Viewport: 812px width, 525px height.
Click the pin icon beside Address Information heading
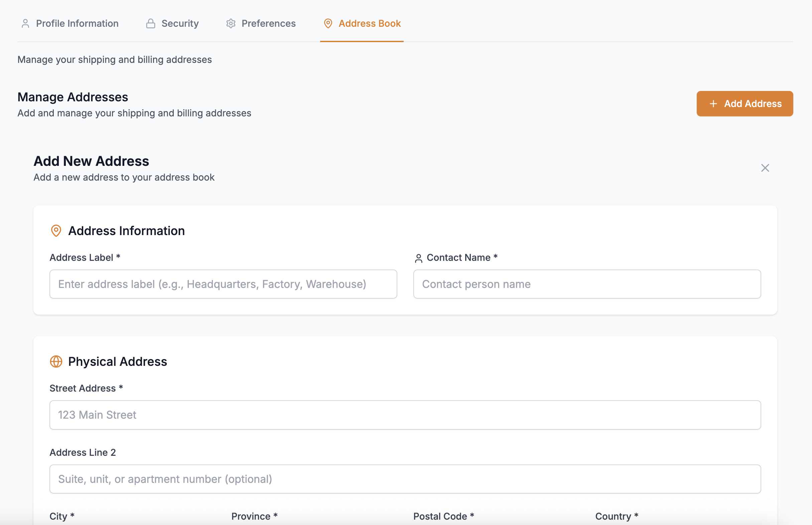[56, 231]
